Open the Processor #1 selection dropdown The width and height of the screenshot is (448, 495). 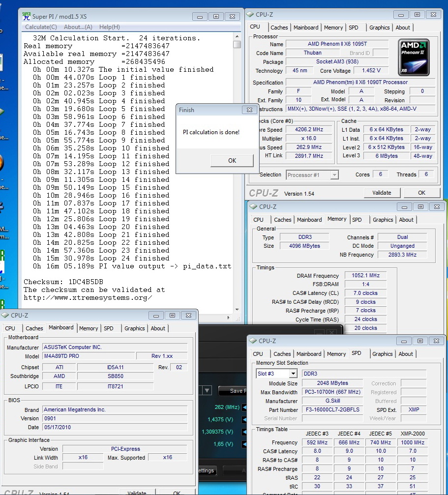point(313,175)
